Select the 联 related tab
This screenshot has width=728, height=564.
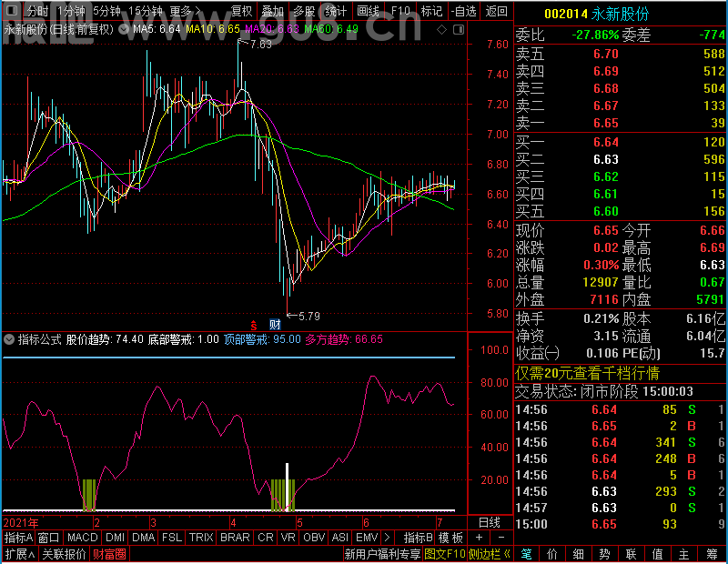click(631, 554)
